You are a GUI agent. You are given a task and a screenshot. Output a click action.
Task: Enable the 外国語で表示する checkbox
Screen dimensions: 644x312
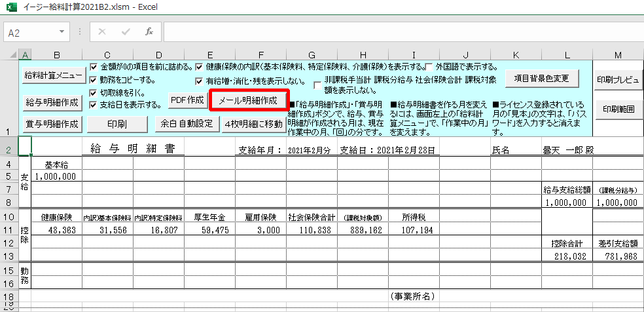429,67
